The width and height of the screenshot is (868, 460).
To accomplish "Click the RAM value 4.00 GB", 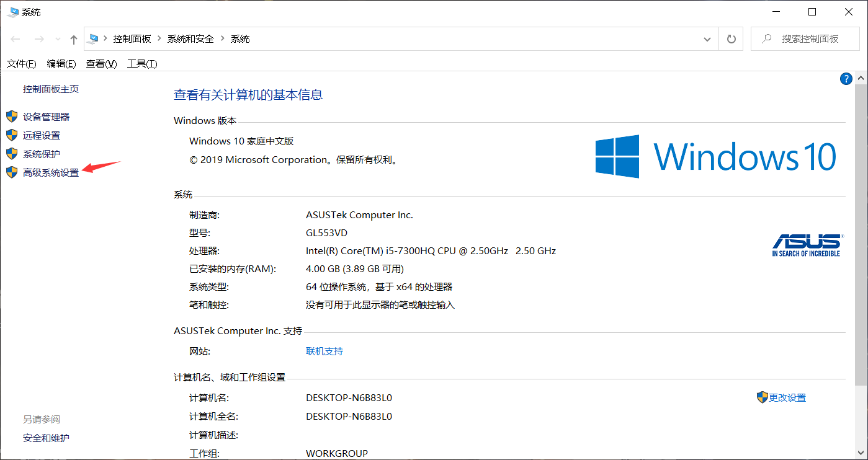I will click(x=355, y=269).
